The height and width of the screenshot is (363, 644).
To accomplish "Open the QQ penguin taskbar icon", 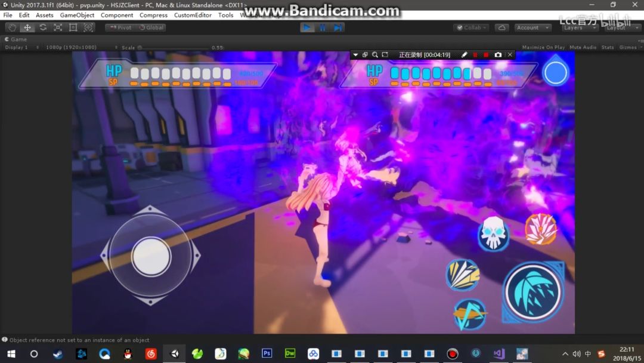I will 128,353.
